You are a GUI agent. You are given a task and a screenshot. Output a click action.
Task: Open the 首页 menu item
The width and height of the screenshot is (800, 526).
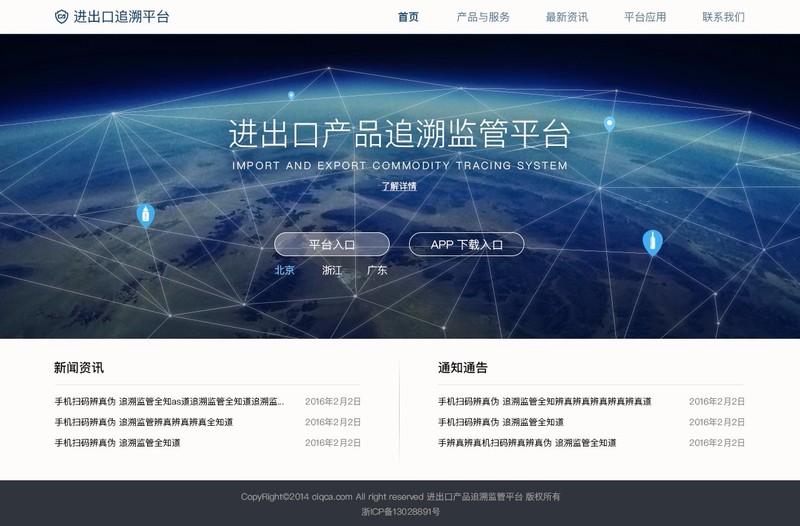pyautogui.click(x=408, y=17)
